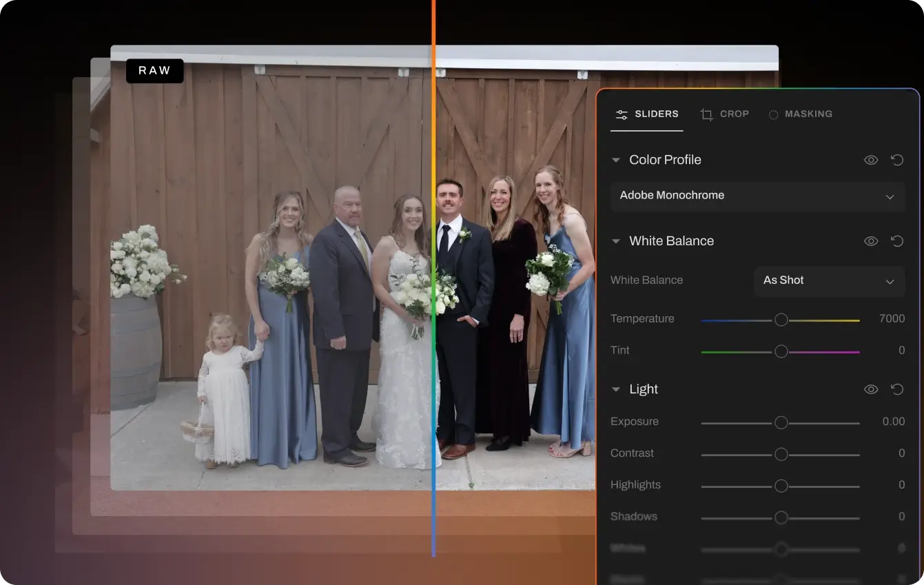Viewport: 924px width, 585px height.
Task: Reset the White Balance section
Action: [896, 241]
